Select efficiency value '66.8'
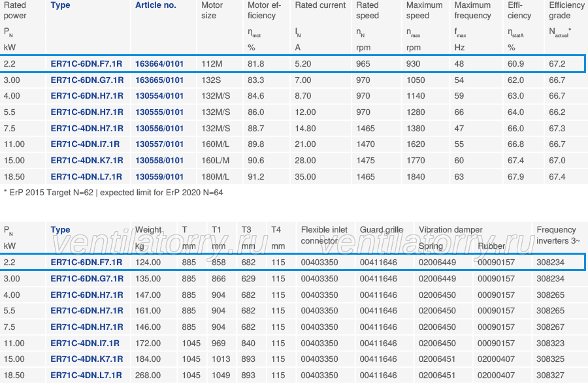Image resolution: width=588 pixels, height=384 pixels. pos(515,144)
